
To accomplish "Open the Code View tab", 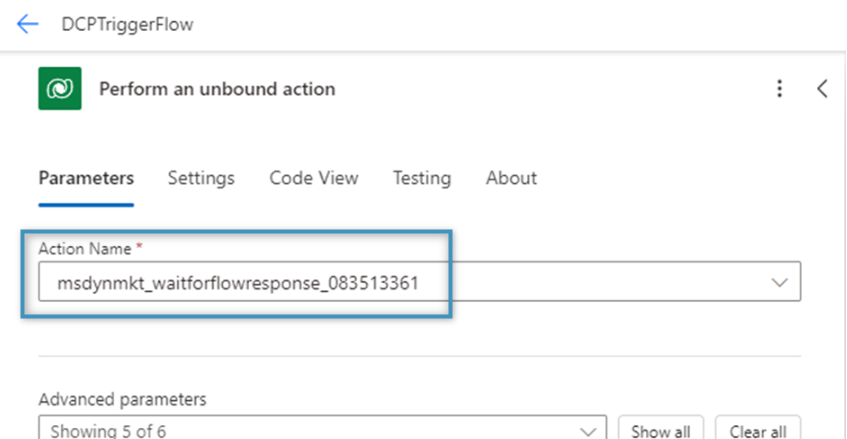I will tap(314, 178).
